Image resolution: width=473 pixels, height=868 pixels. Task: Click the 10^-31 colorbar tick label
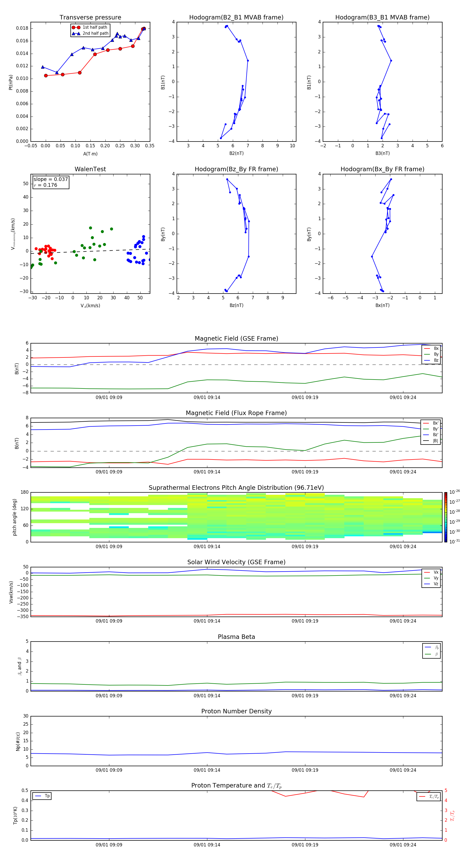455,542
